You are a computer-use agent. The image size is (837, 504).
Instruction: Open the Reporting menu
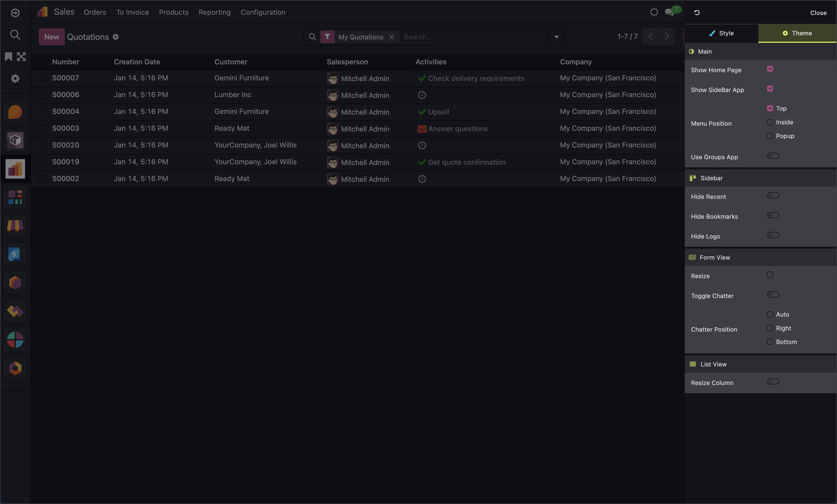tap(214, 12)
